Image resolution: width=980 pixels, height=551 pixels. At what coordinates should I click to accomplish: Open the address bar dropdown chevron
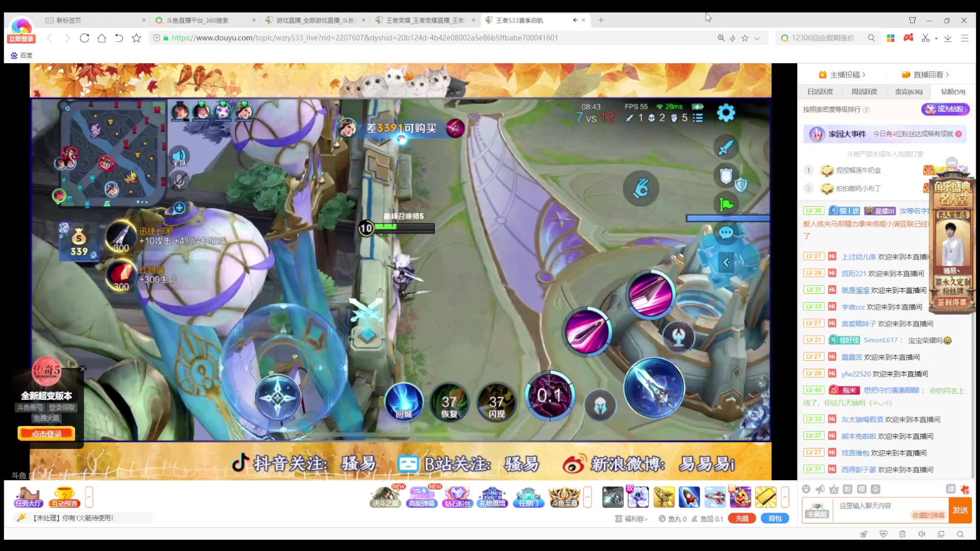point(757,38)
